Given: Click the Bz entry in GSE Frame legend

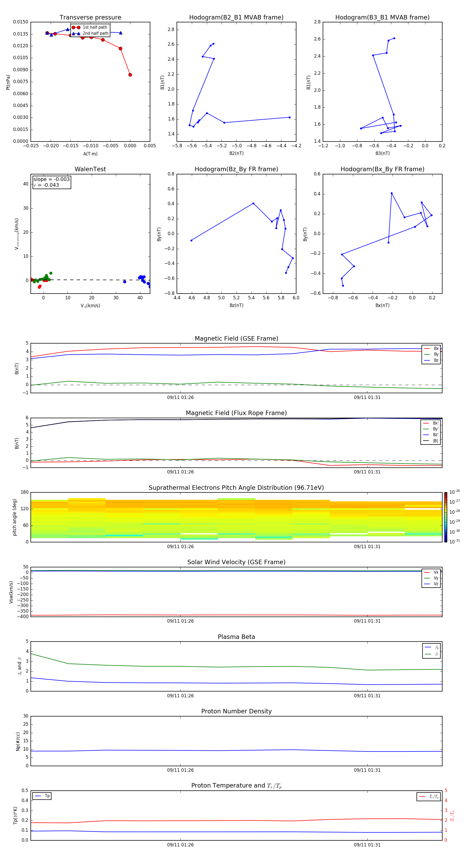Looking at the screenshot, I should 431,360.
